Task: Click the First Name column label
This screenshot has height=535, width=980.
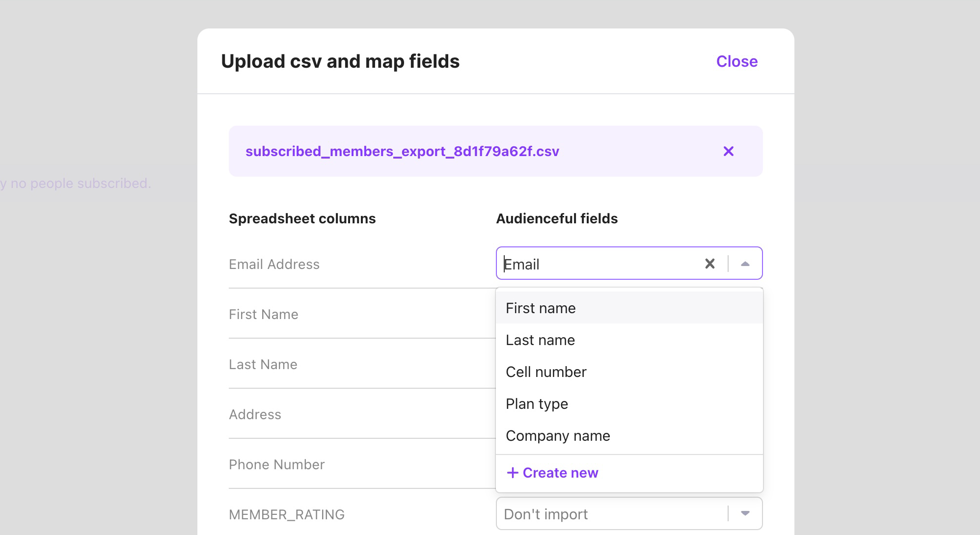Action: click(x=264, y=314)
